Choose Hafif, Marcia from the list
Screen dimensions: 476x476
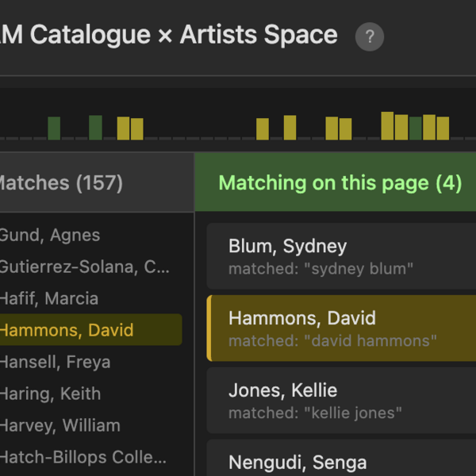click(x=49, y=298)
